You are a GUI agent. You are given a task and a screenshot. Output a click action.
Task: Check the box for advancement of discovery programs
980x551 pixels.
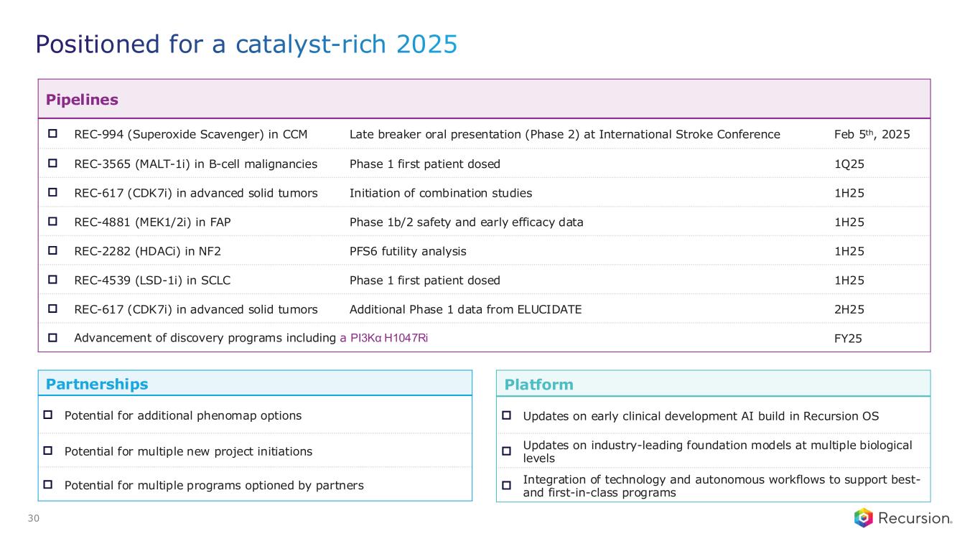(x=52, y=339)
